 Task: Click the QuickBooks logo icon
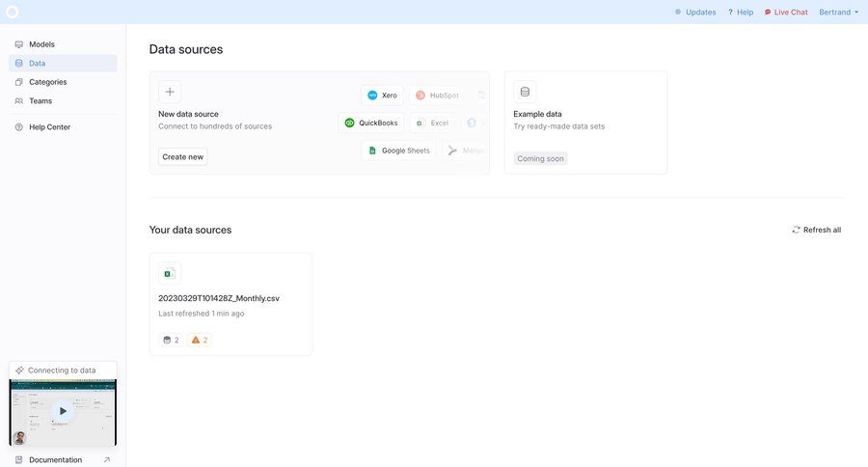pos(349,123)
